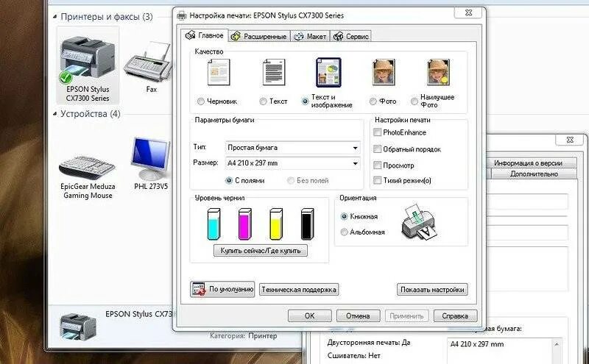Image resolution: width=589 pixels, height=364 pixels.
Task: Choose the Текст radio button
Action: 263,101
